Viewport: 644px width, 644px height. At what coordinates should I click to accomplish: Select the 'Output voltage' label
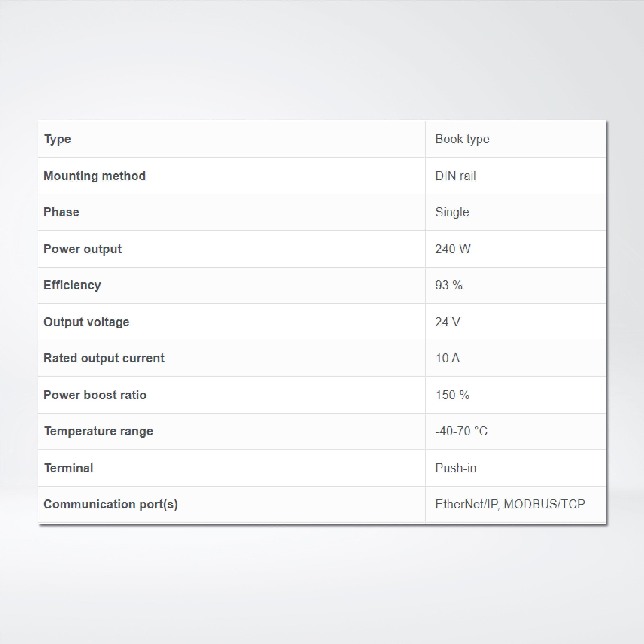(x=86, y=322)
